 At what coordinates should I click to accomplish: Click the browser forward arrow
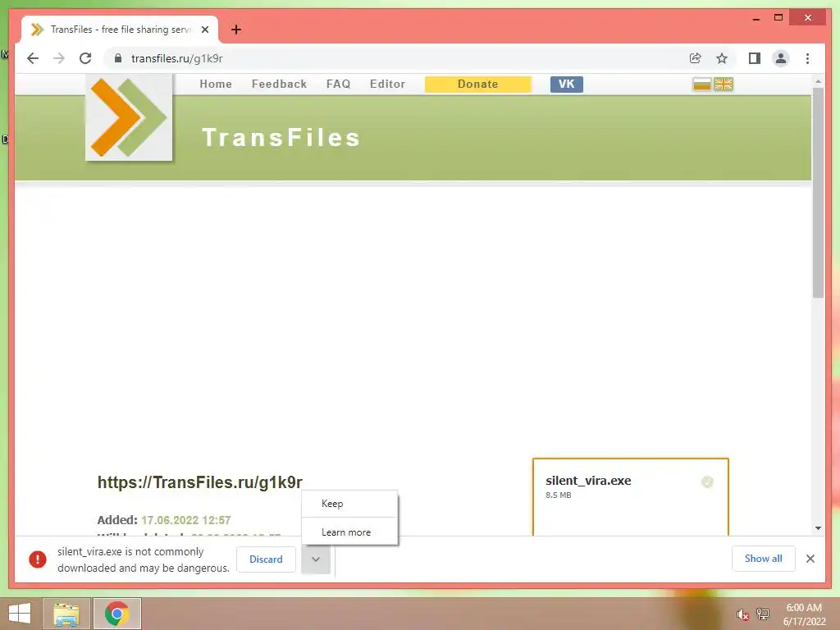point(59,58)
